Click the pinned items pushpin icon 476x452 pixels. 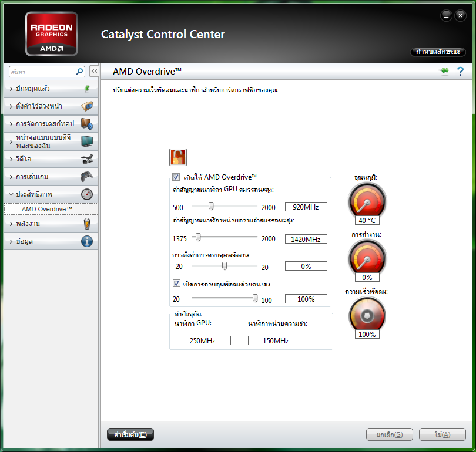(87, 89)
